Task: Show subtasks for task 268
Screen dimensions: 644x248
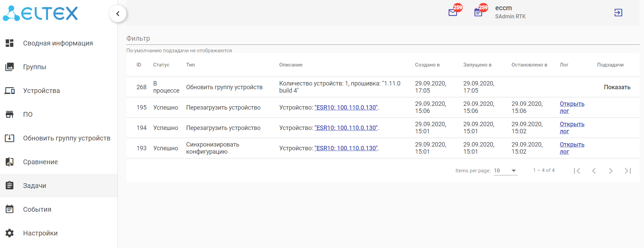Action: [x=617, y=87]
